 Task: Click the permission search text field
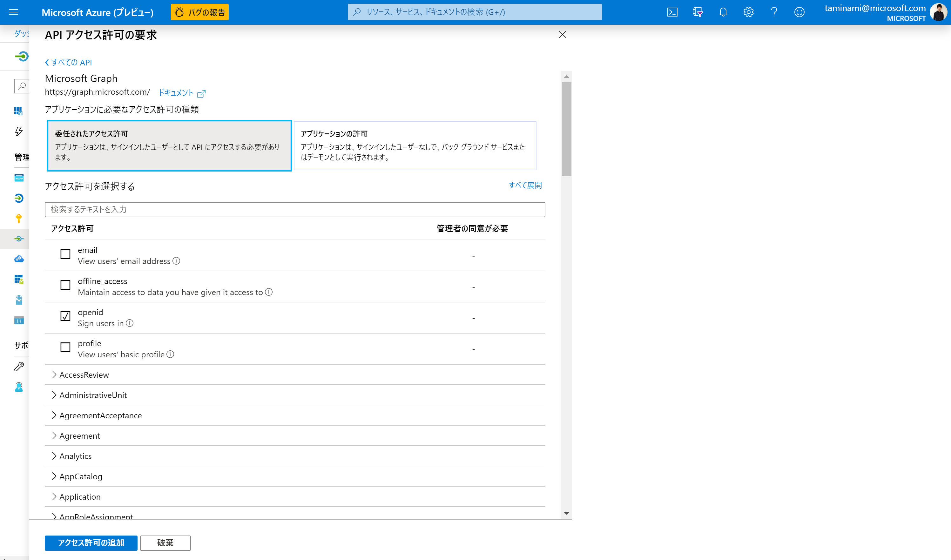(x=295, y=209)
